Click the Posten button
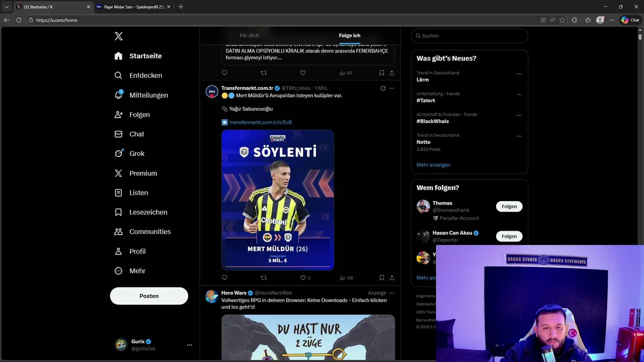This screenshot has width=644, height=362. point(149,296)
